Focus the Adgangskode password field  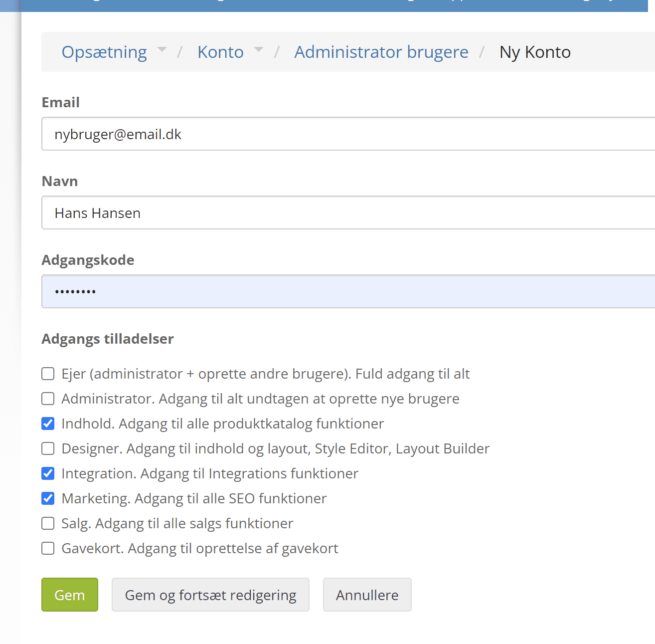click(348, 291)
